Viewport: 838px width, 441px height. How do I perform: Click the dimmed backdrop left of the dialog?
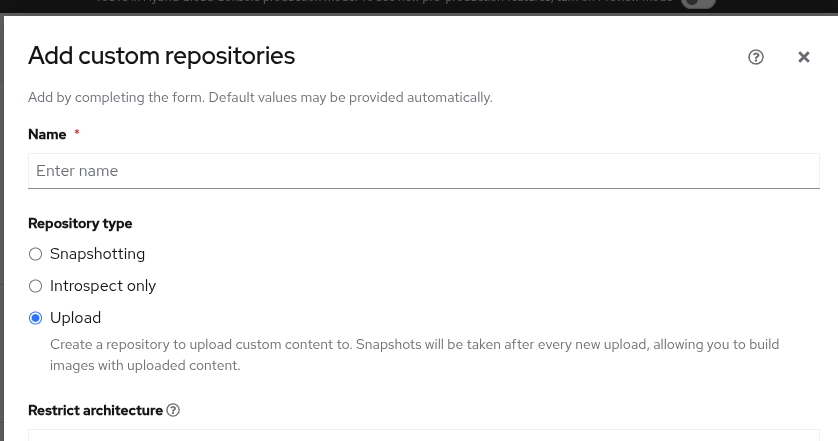pos(2,220)
